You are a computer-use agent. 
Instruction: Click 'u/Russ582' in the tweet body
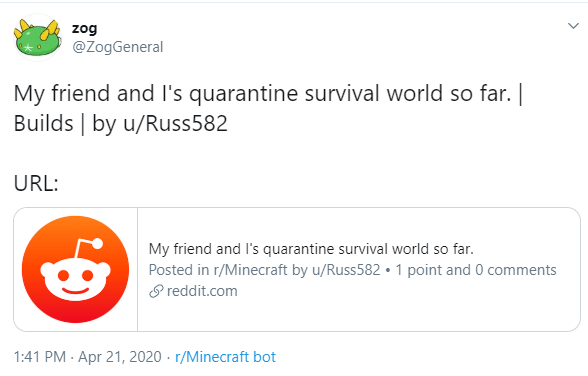176,123
